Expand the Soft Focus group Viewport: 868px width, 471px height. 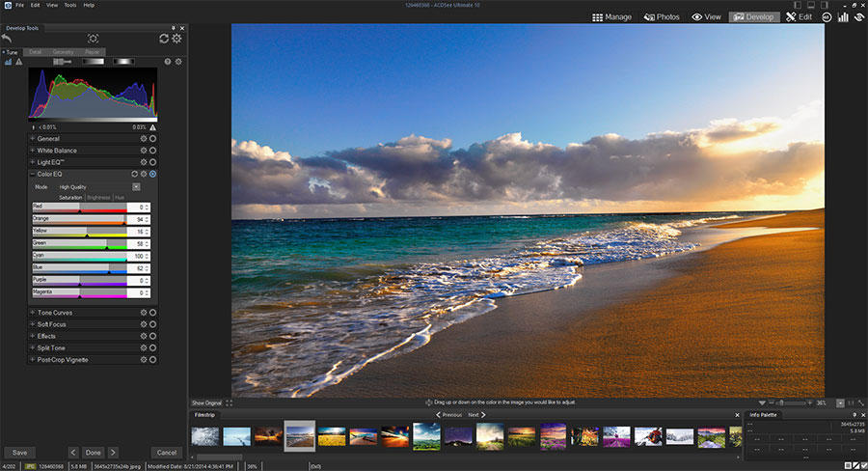point(32,324)
